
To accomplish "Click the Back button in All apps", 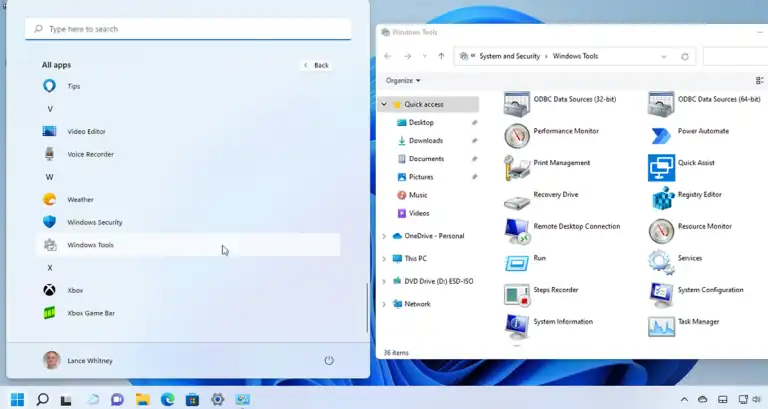I will (x=316, y=65).
